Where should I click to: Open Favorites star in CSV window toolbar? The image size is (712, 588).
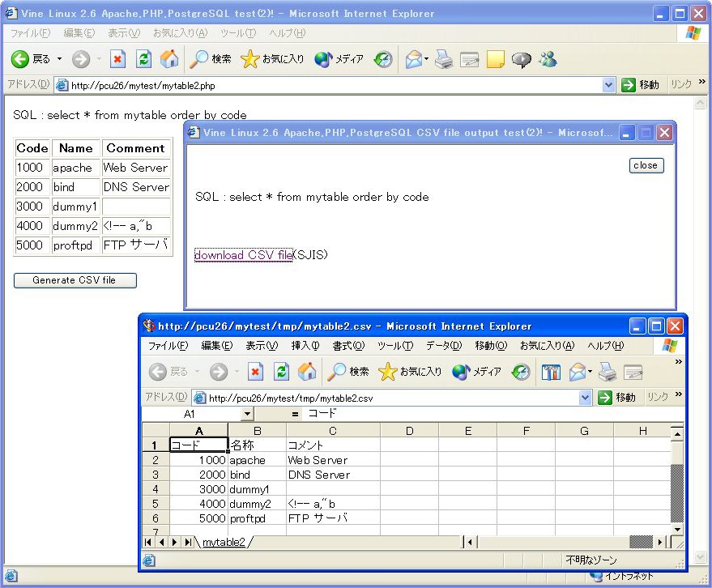pos(410,372)
